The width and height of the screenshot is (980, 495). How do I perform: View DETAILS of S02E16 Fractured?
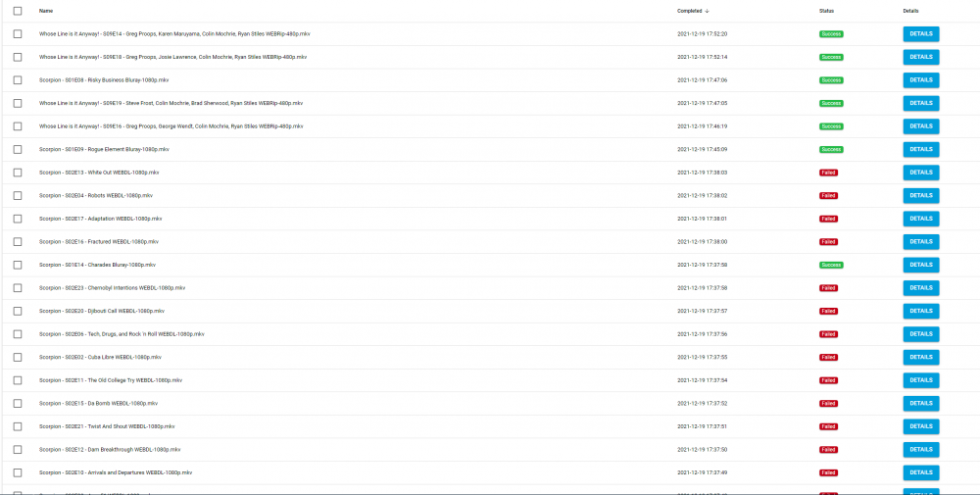[920, 242]
